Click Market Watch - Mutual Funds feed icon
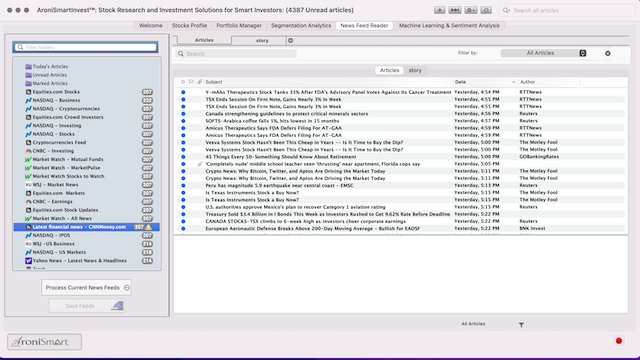The image size is (640, 360). pyautogui.click(x=28, y=160)
